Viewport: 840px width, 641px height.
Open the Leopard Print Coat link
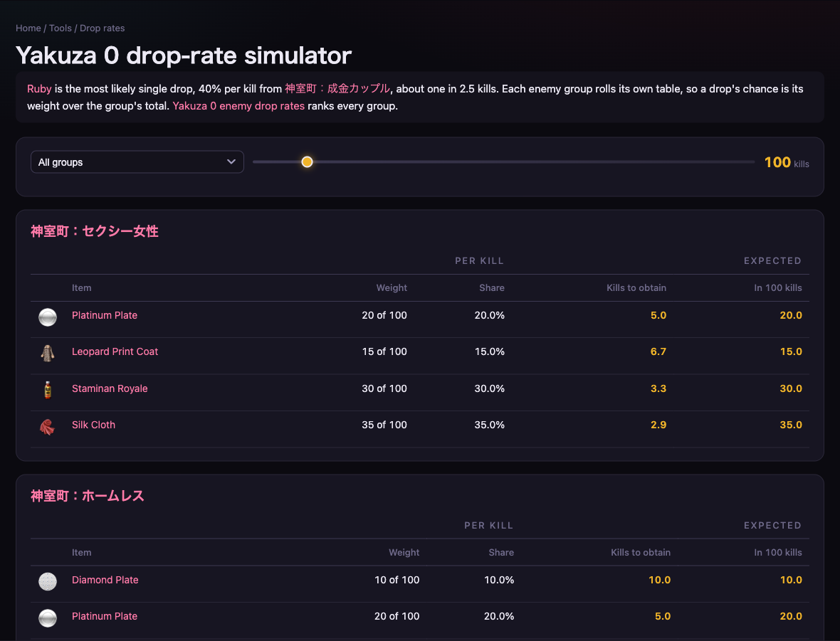[115, 352]
